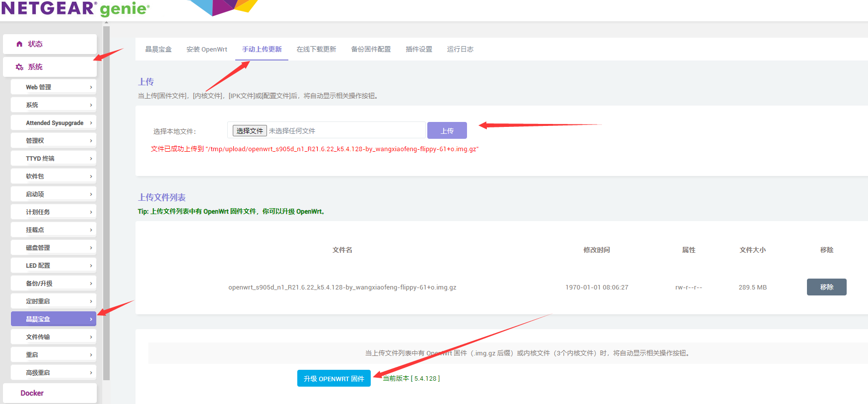The height and width of the screenshot is (404, 868).
Task: Open TTYD 终端 menu item
Action: [54, 158]
